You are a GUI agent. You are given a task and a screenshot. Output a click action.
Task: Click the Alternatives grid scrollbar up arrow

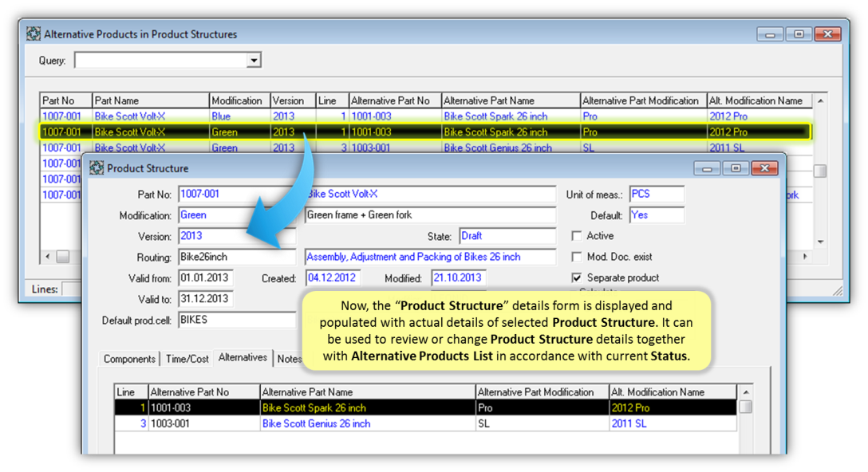[x=746, y=391]
